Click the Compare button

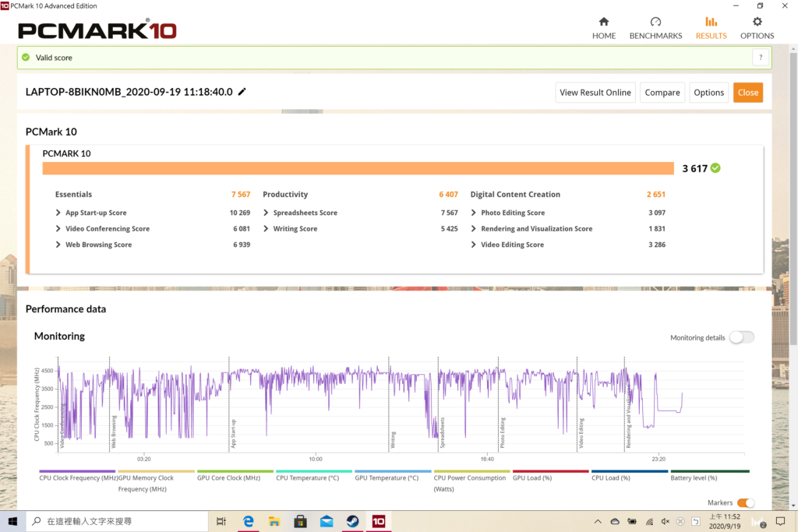[x=662, y=93]
